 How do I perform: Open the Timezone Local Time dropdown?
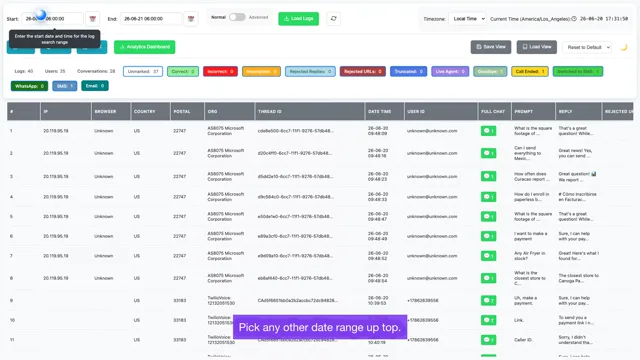point(467,19)
